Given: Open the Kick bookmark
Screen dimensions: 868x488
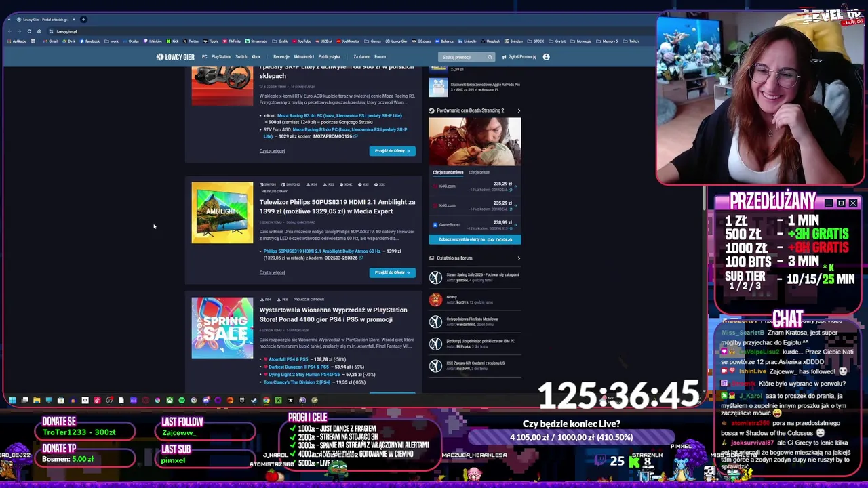Looking at the screenshot, I should (x=172, y=41).
